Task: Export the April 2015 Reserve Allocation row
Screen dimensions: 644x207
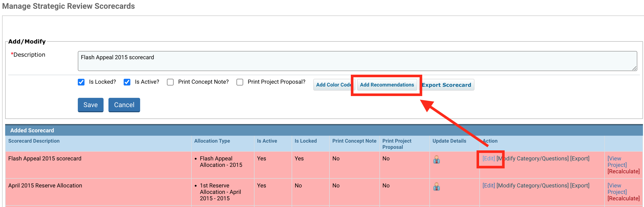Action: pyautogui.click(x=580, y=186)
